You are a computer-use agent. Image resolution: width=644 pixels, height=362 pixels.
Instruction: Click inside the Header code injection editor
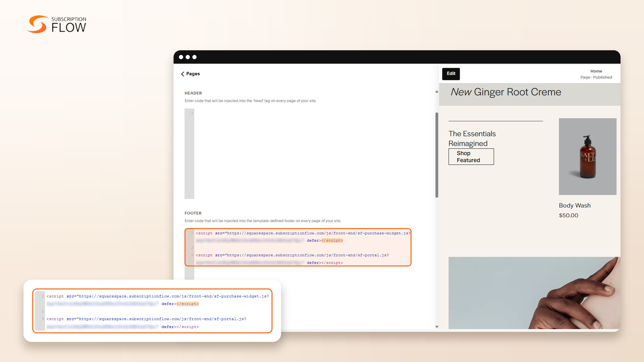click(309, 153)
